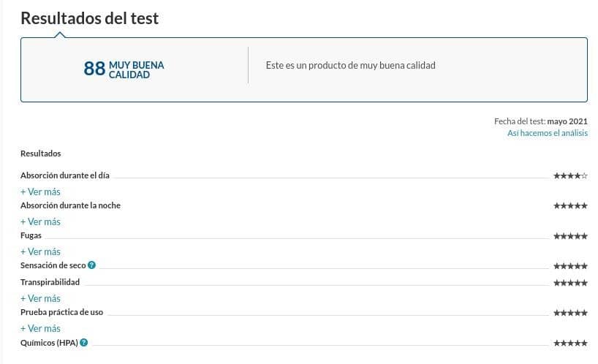Expand Ver más under Absorción durante el día

click(40, 192)
